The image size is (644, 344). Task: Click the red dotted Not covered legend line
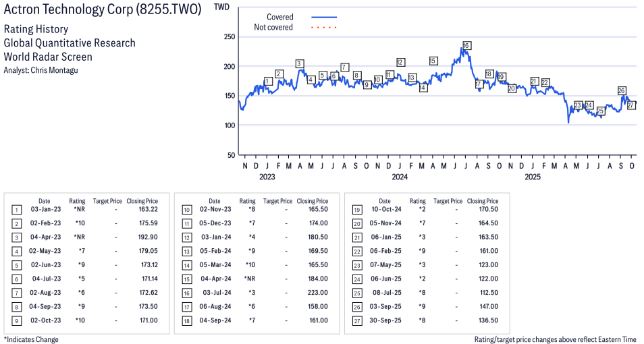[324, 28]
